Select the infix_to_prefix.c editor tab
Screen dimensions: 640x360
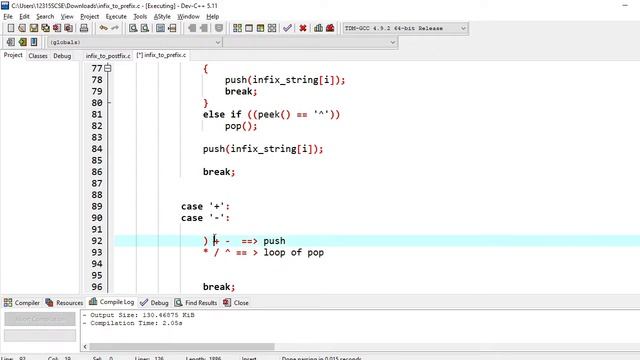[161, 55]
